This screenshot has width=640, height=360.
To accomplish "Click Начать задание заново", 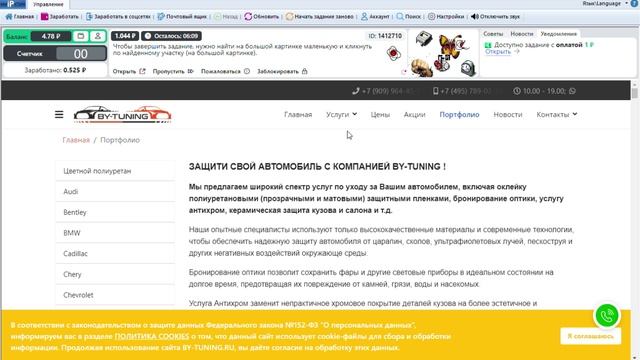I will (320, 17).
